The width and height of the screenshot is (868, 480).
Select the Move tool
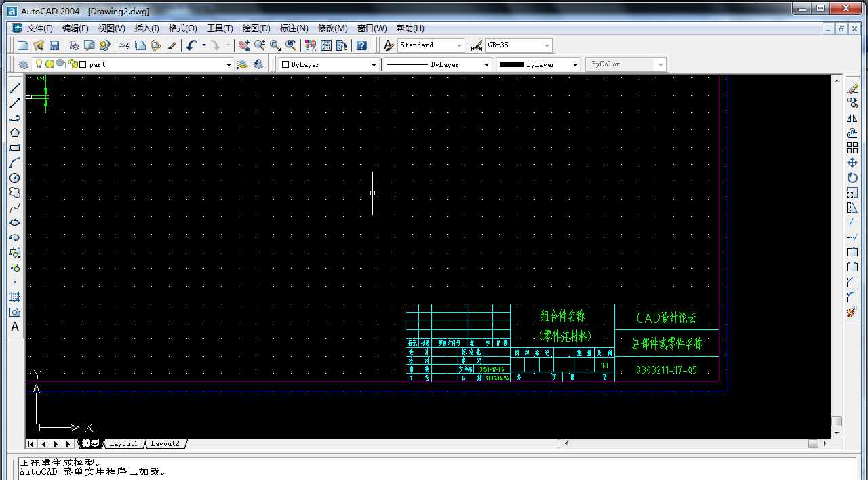point(852,163)
